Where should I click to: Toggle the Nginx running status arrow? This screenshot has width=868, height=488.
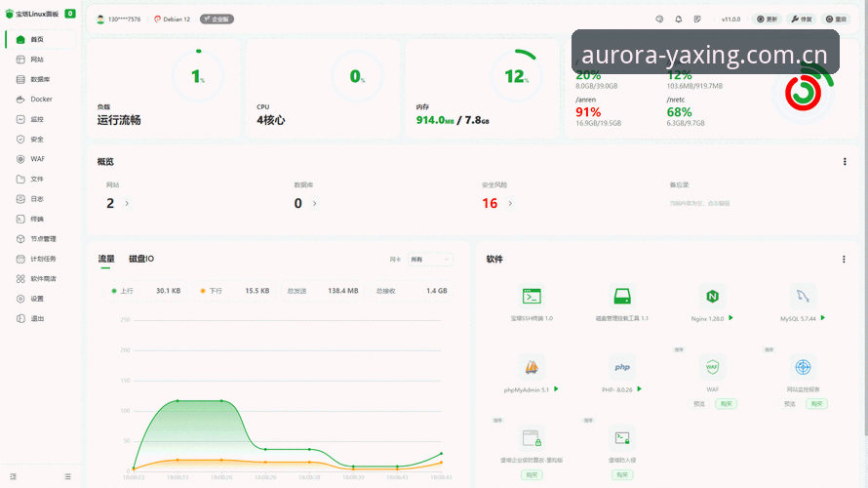pyautogui.click(x=730, y=318)
